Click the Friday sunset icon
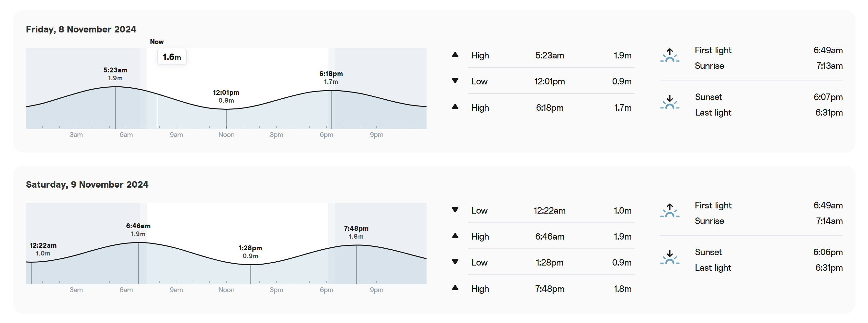 coord(670,102)
